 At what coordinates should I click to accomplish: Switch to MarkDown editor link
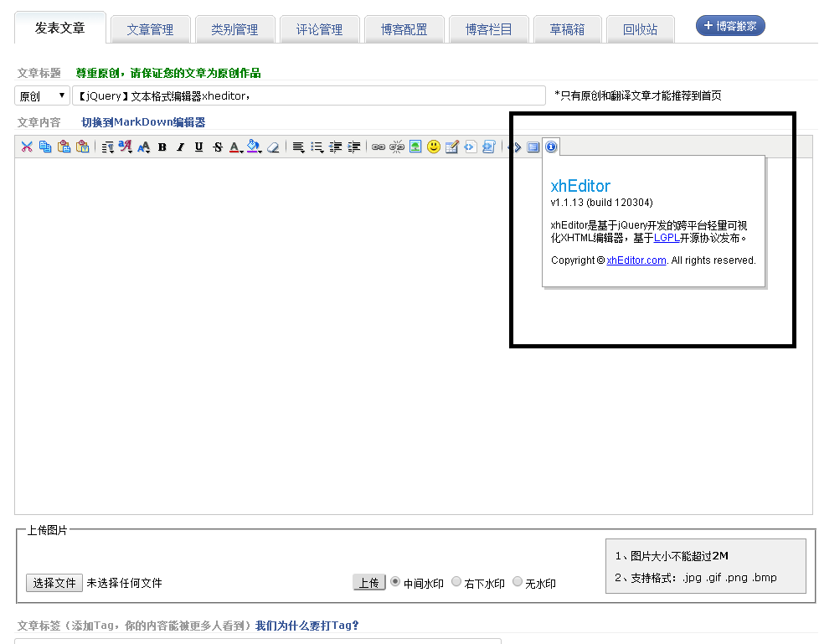pyautogui.click(x=143, y=122)
